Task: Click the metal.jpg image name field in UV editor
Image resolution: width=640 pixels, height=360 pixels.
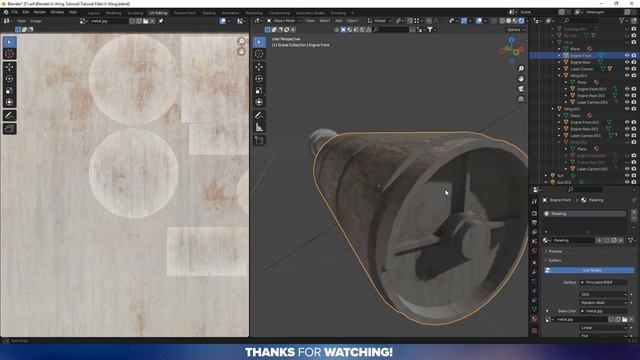Action: [x=108, y=21]
